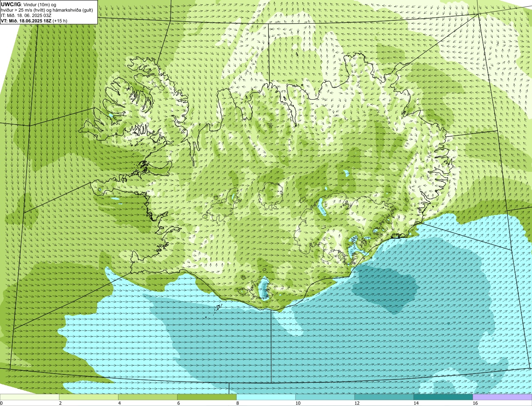Pick the 12–14 m/s teal legend swatch
The width and height of the screenshot is (532, 406).
click(384, 397)
